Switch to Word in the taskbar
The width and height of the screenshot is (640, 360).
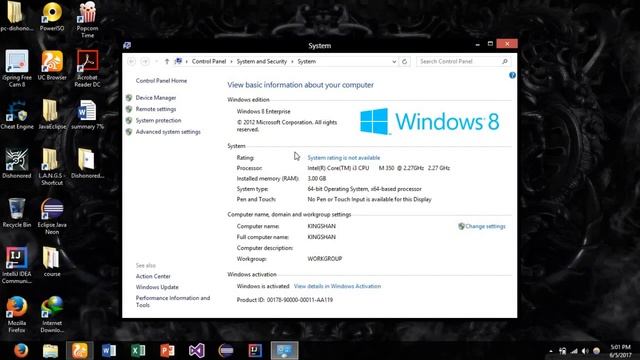click(109, 351)
